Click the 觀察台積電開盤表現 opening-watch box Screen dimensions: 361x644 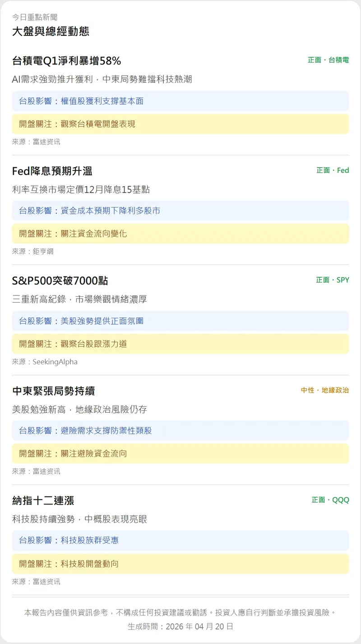[180, 124]
